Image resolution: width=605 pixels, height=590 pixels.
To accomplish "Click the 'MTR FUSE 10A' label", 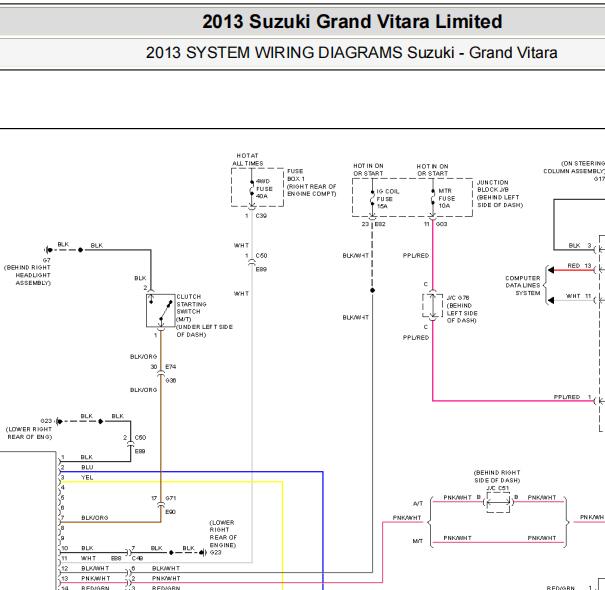I will point(446,198).
